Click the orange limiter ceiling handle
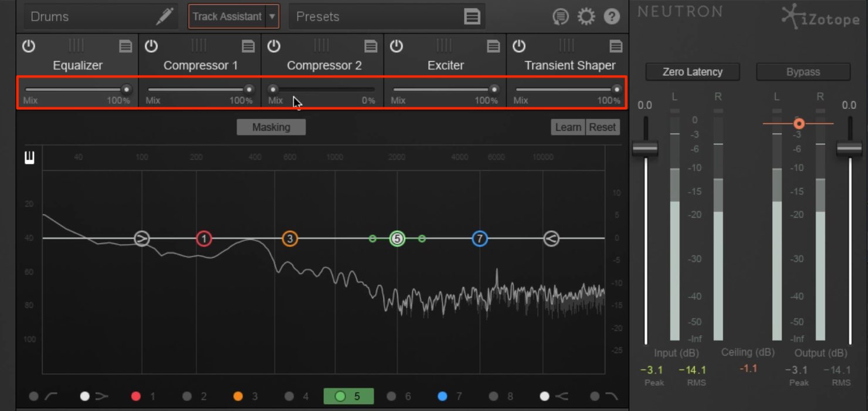 pos(799,124)
